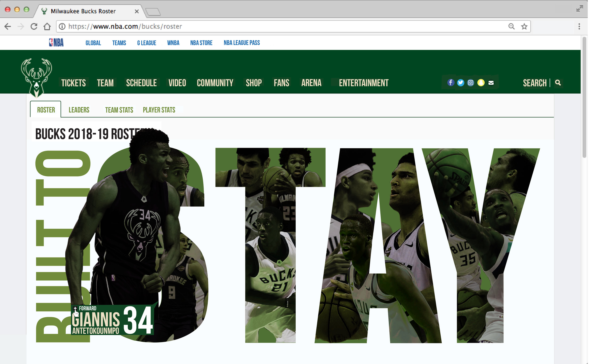Open the GLOBAL link
This screenshot has width=589, height=364.
tap(93, 43)
